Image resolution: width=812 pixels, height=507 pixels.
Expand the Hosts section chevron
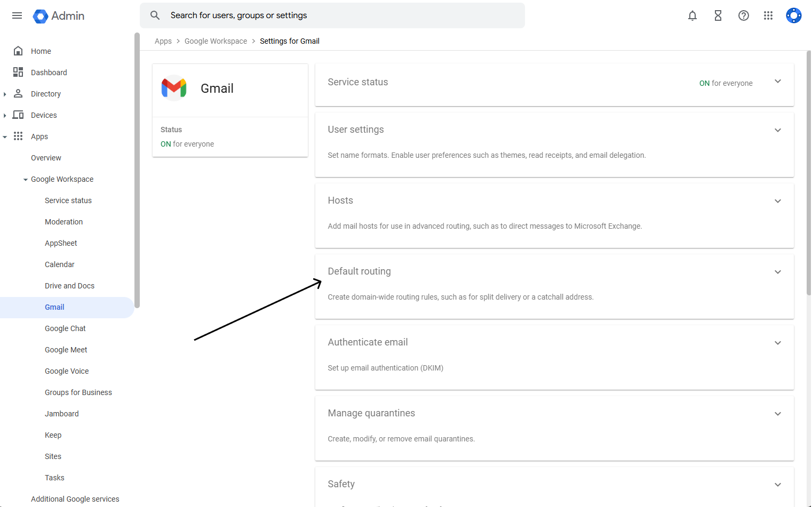(778, 201)
